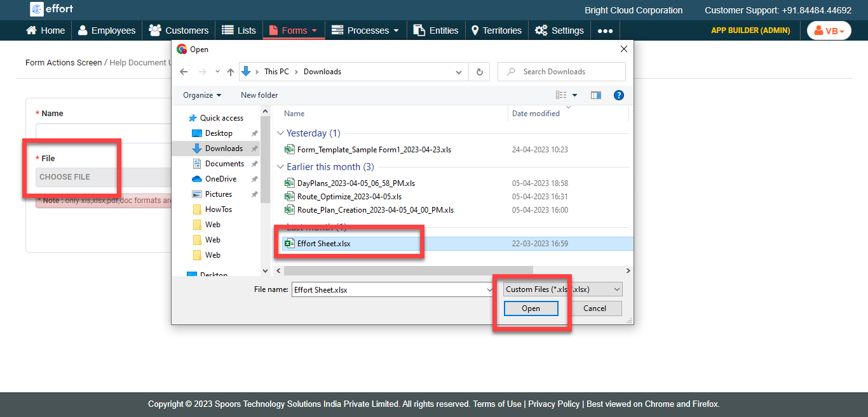Collapse the Yesterday file group
Viewport: 868px width, 417px height.
[x=281, y=133]
